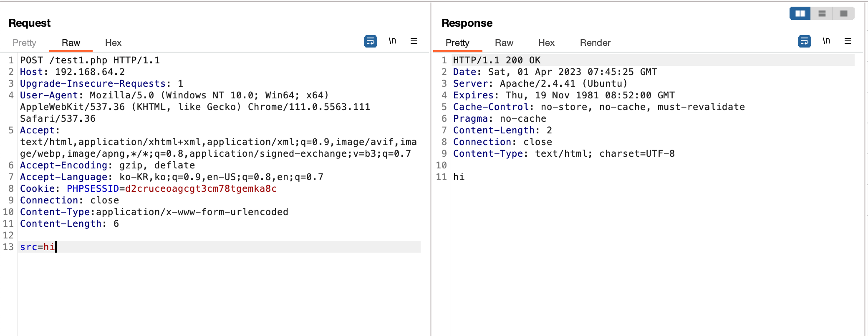The width and height of the screenshot is (868, 336).
Task: Switch to the Response Raw tab
Action: tap(504, 43)
